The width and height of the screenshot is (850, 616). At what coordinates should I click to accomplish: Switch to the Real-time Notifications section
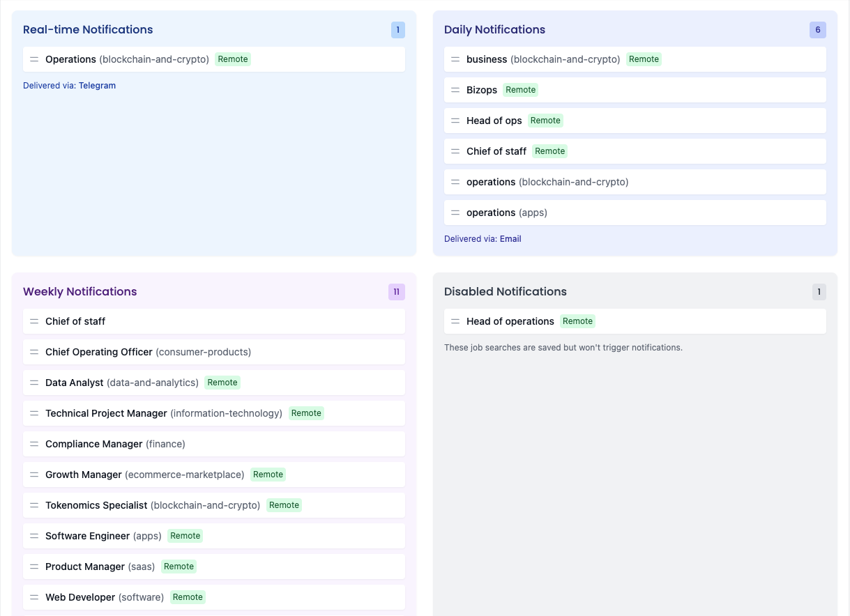(88, 29)
